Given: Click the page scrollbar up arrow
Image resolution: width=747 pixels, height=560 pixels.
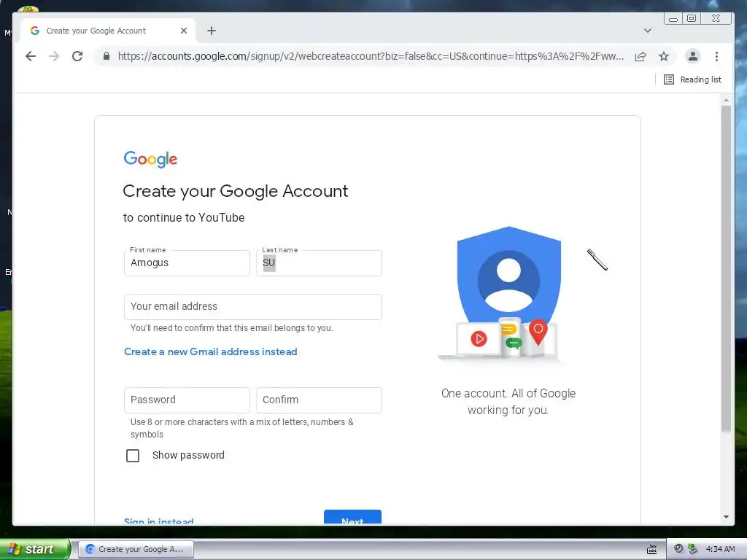Looking at the screenshot, I should pyautogui.click(x=726, y=101).
